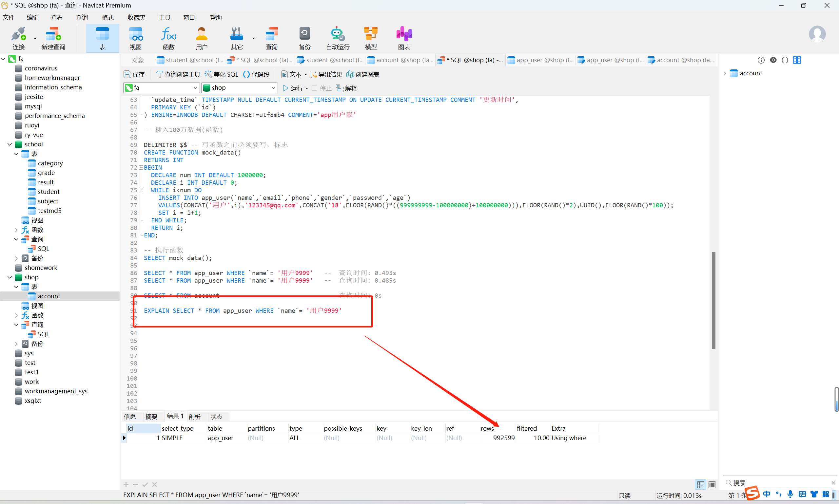
Task: Click the information icon in right panel
Action: [x=761, y=60]
